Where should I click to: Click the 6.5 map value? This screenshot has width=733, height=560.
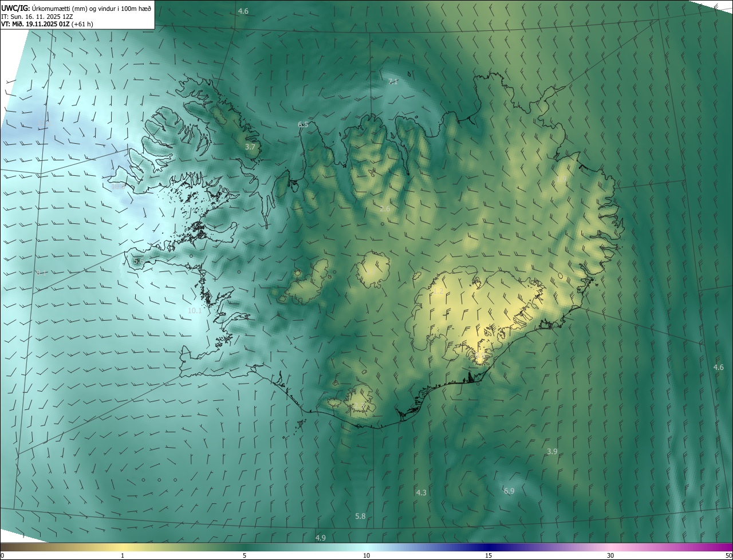point(303,125)
